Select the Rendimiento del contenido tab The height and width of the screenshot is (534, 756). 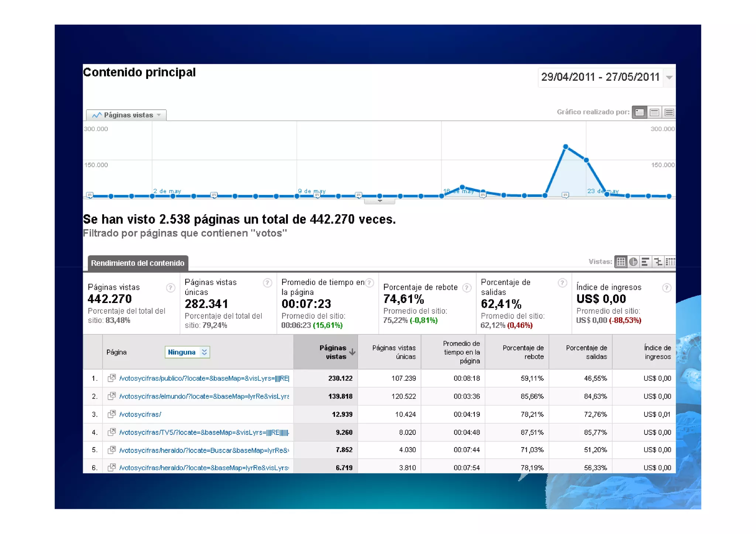click(x=138, y=263)
